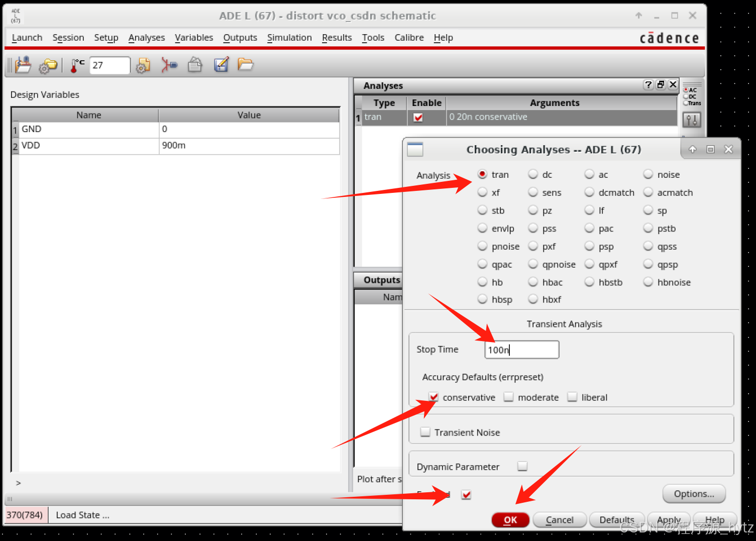The height and width of the screenshot is (541, 756).
Task: Select the sp analysis radio button
Action: point(648,210)
